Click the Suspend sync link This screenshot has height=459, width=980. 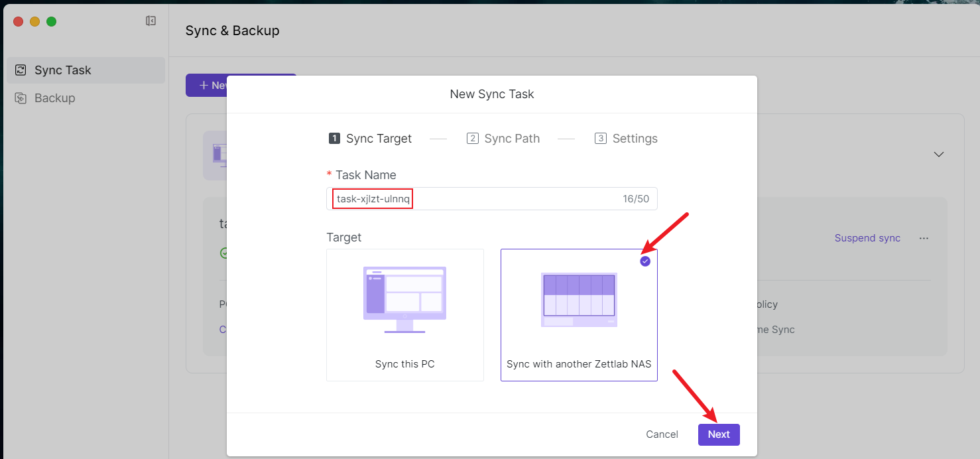tap(867, 238)
